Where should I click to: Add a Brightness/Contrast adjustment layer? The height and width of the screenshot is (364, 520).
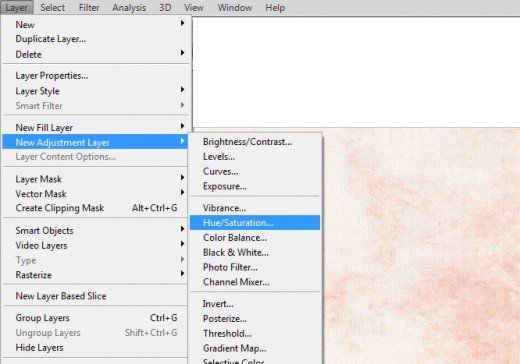[255, 142]
